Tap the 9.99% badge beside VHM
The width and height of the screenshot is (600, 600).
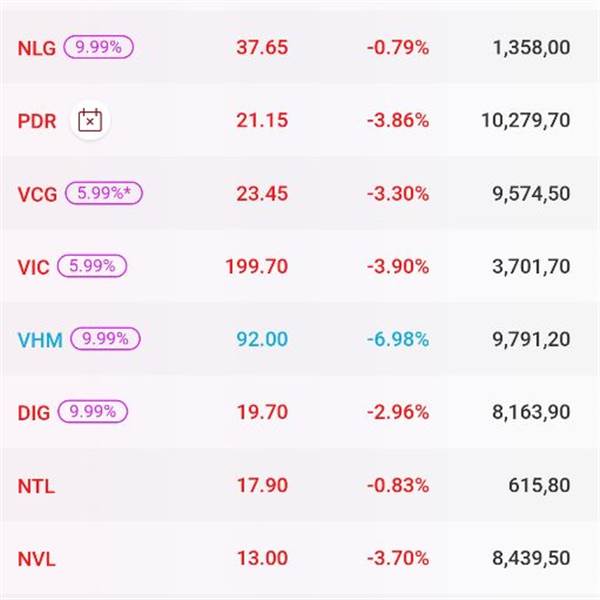pos(102,340)
